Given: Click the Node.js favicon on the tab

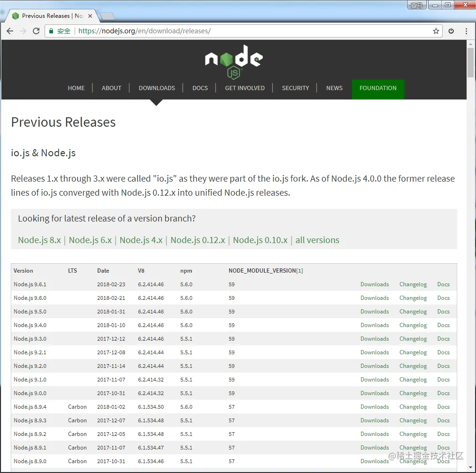Looking at the screenshot, I should click(15, 16).
